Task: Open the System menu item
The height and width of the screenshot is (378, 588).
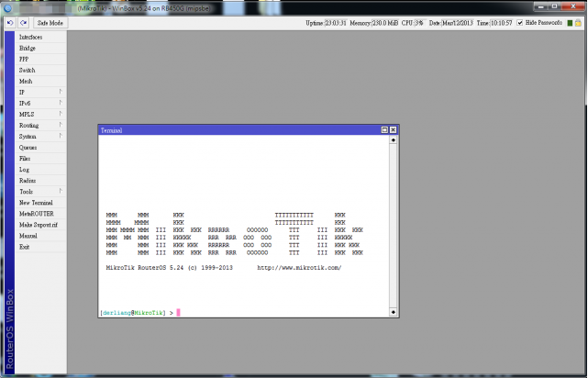Action: click(x=40, y=137)
